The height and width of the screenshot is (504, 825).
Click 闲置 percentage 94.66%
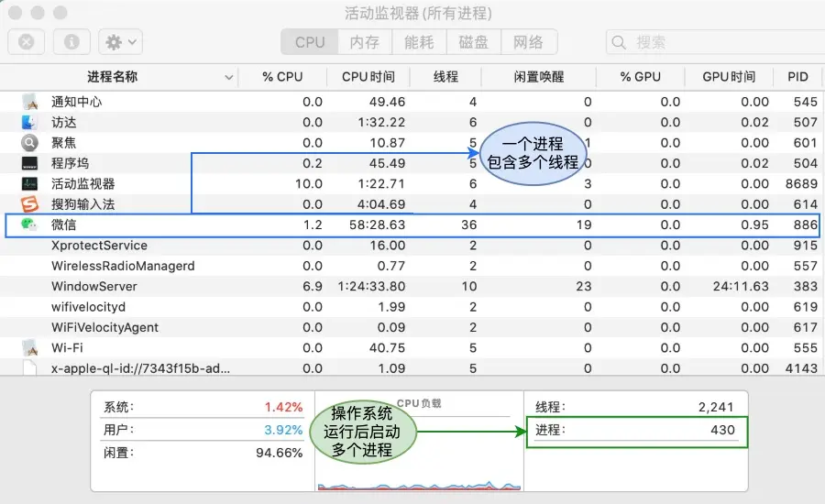point(280,453)
